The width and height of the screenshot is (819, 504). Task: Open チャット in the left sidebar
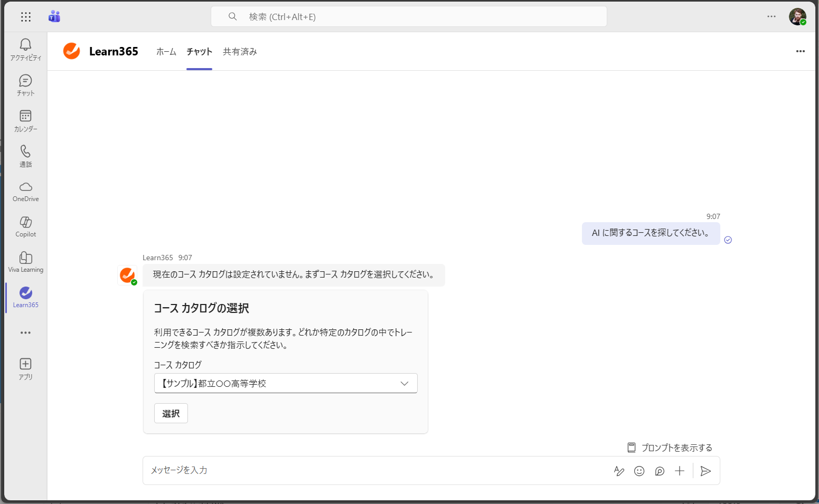[x=25, y=85]
